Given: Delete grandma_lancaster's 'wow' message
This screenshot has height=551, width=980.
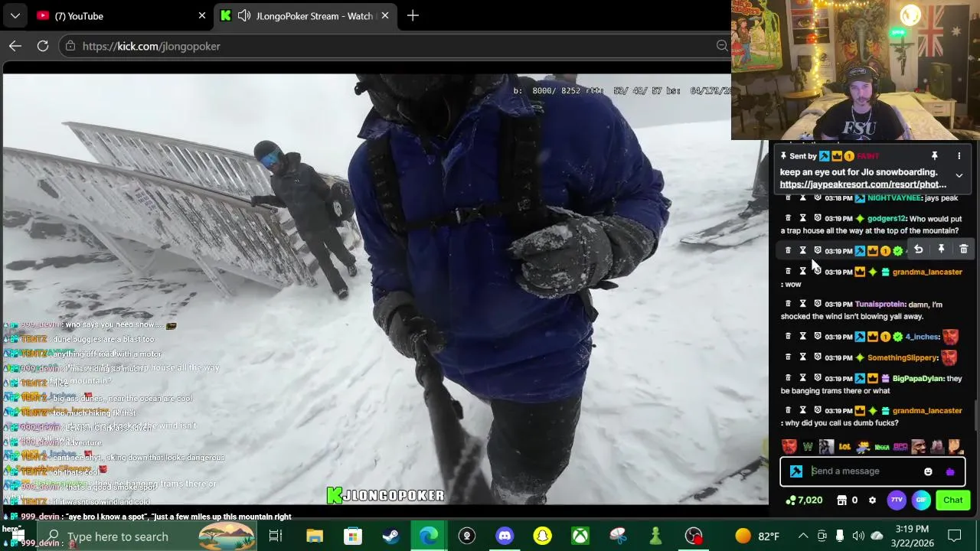Looking at the screenshot, I should (788, 272).
